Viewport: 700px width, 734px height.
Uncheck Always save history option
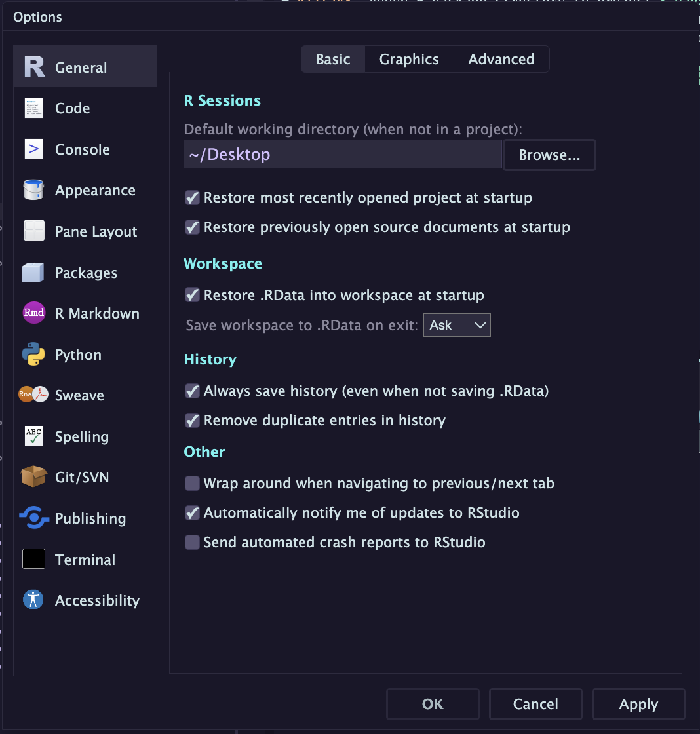[192, 391]
